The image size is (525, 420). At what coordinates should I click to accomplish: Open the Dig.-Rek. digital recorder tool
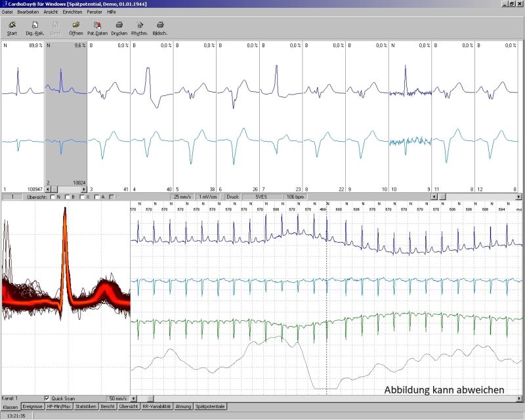click(34, 28)
